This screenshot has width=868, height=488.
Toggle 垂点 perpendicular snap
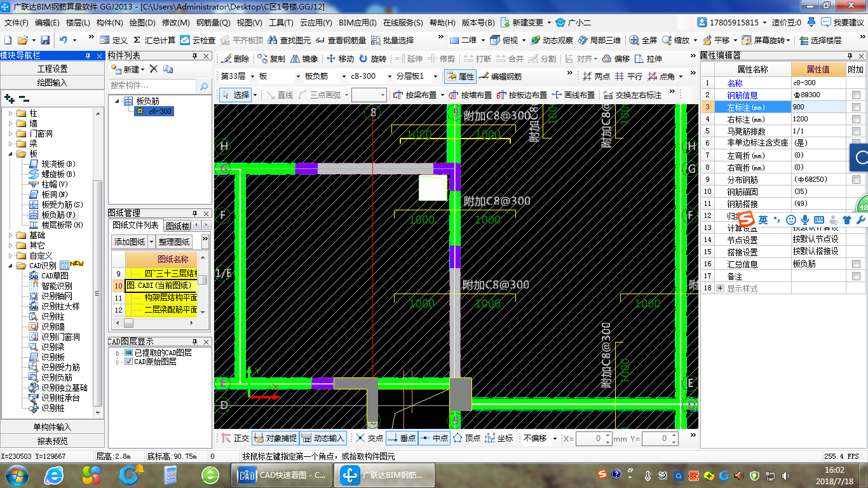point(401,438)
